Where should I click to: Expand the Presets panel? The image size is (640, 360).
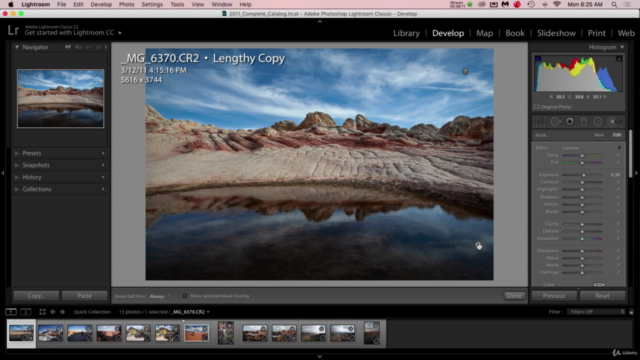[17, 153]
